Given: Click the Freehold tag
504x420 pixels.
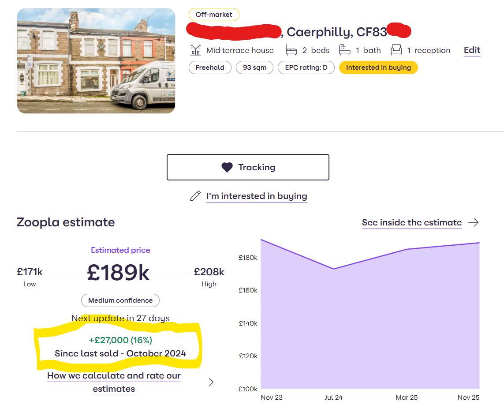Looking at the screenshot, I should 210,67.
